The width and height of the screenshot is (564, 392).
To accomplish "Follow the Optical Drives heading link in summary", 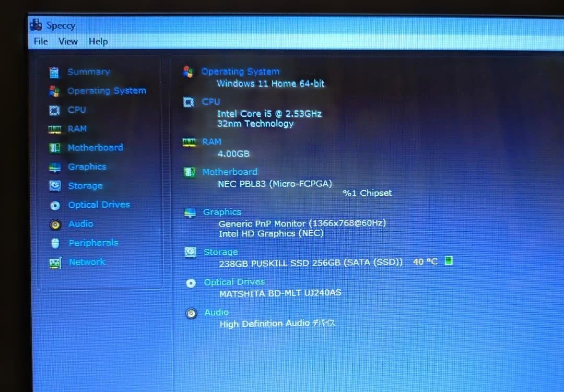I will [x=234, y=282].
